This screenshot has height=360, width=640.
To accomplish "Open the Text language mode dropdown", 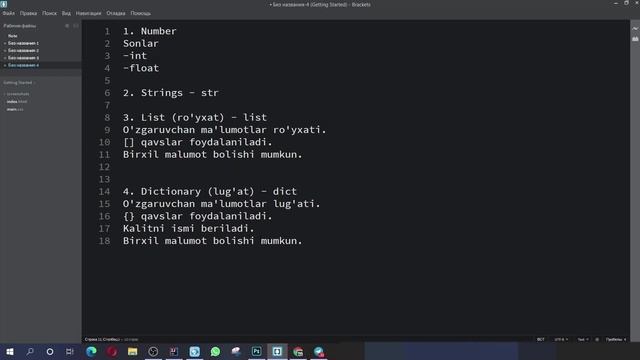I will 583,339.
